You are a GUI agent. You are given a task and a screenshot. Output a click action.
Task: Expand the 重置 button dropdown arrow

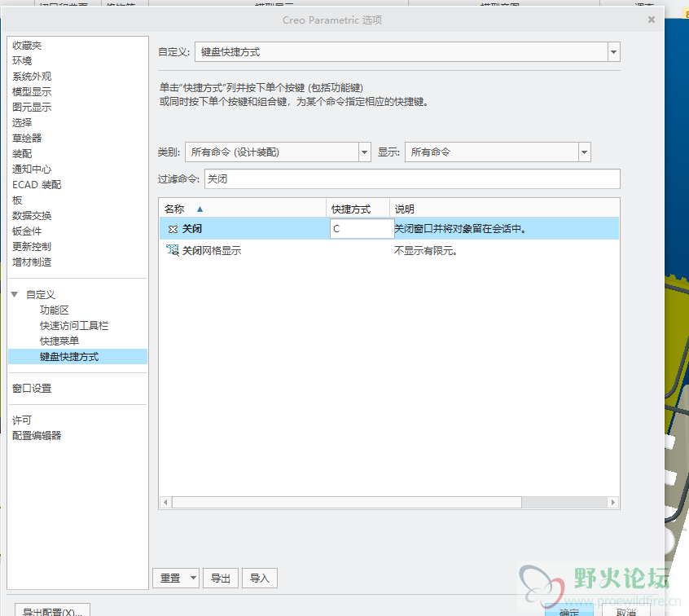point(193,579)
